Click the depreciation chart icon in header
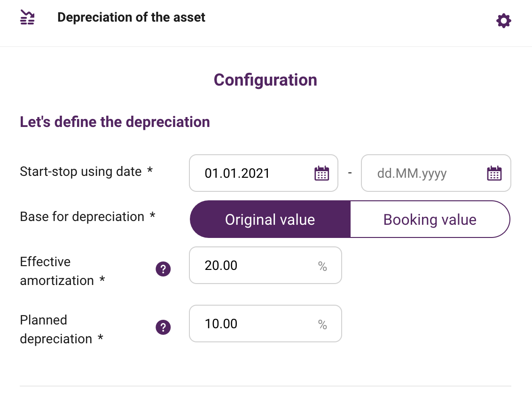The width and height of the screenshot is (532, 395). (x=27, y=17)
